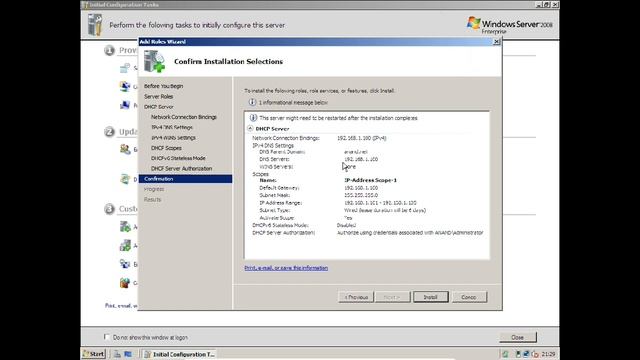Toggle Do not show this window at logon
Image resolution: width=640 pixels, height=360 pixels.
click(x=107, y=337)
